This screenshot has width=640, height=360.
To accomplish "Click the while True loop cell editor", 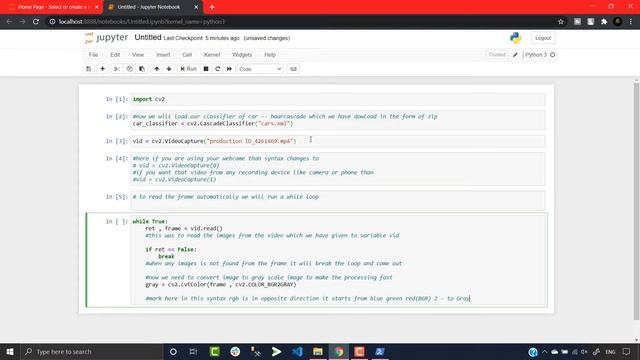I will coord(338,260).
